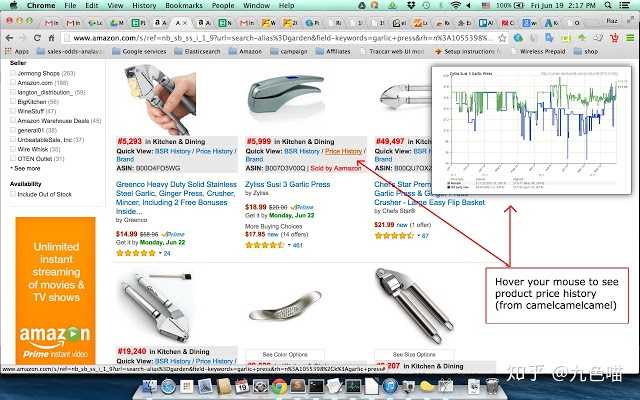Tick the BigKitchen seller checkbox
Viewport: 640px width, 400px height.
coord(13,102)
